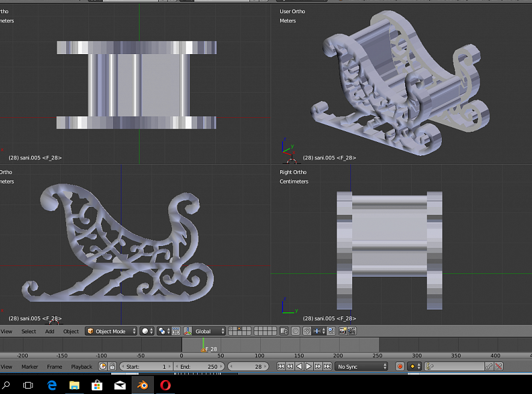532x394 pixels.
Task: Click the jump to first frame button
Action: point(280,366)
